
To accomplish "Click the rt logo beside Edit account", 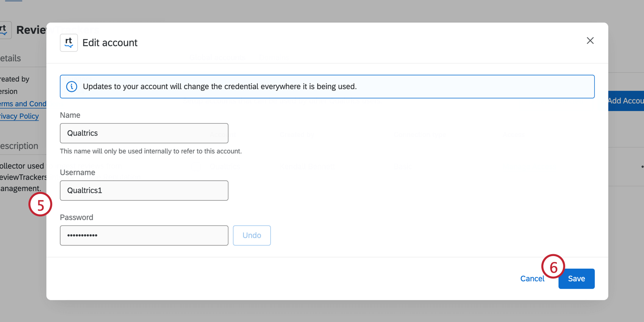I will [69, 43].
